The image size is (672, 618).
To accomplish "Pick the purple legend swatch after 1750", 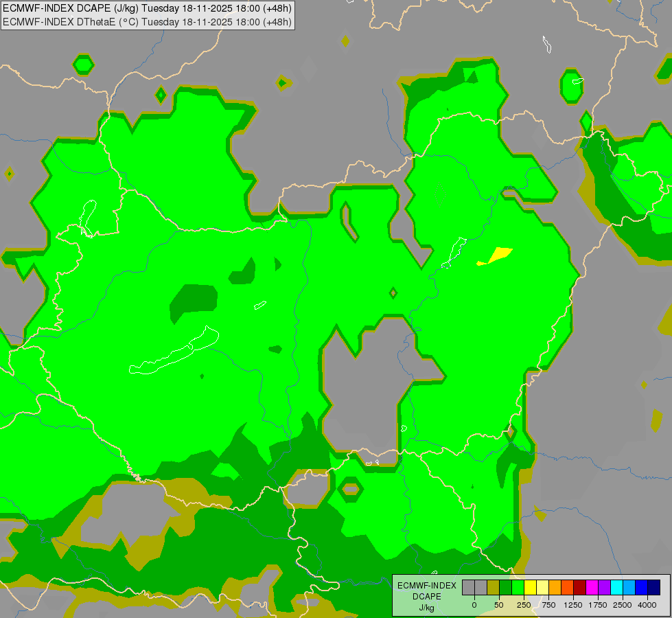I will pyautogui.click(x=604, y=587).
